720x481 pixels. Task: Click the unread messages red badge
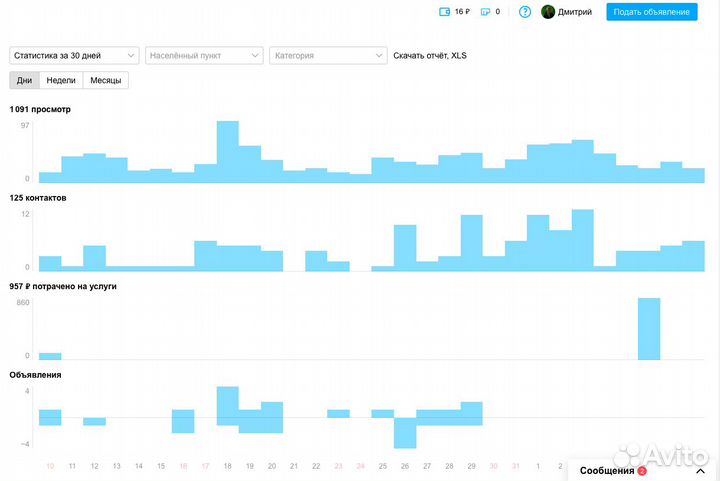tap(642, 471)
